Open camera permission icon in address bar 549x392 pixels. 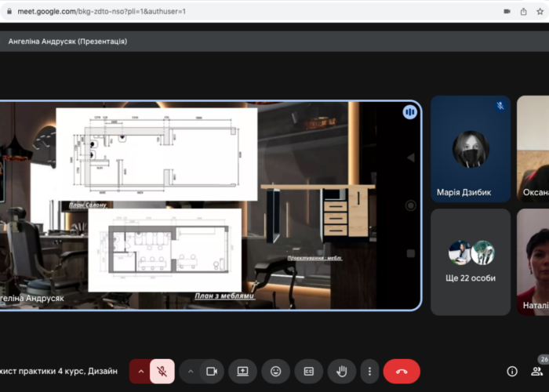506,12
